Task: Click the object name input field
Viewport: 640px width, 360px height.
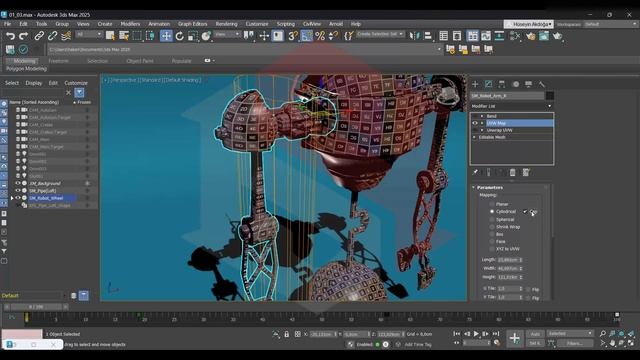Action: click(507, 96)
